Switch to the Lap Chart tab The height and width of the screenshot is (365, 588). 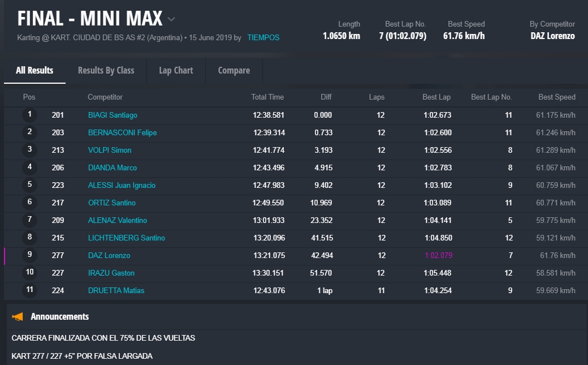(x=176, y=70)
